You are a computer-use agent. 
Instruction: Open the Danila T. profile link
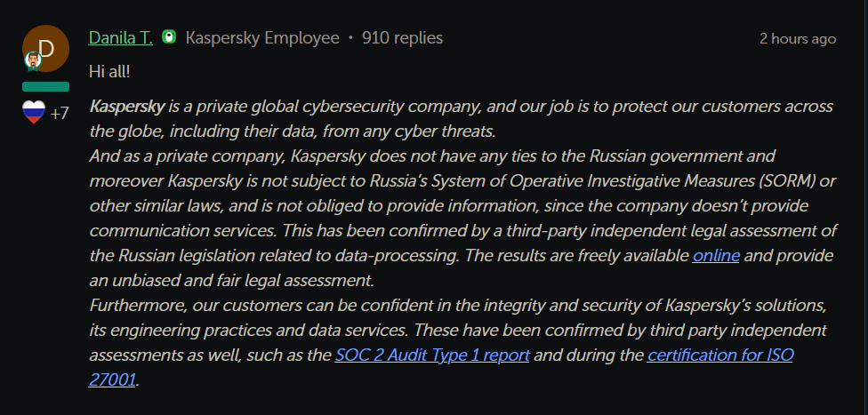(121, 38)
